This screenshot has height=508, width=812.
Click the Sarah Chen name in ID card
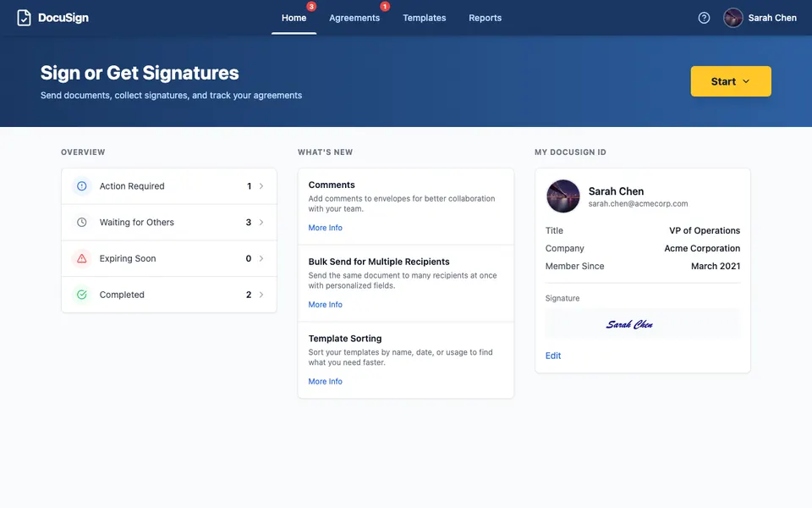coord(616,191)
